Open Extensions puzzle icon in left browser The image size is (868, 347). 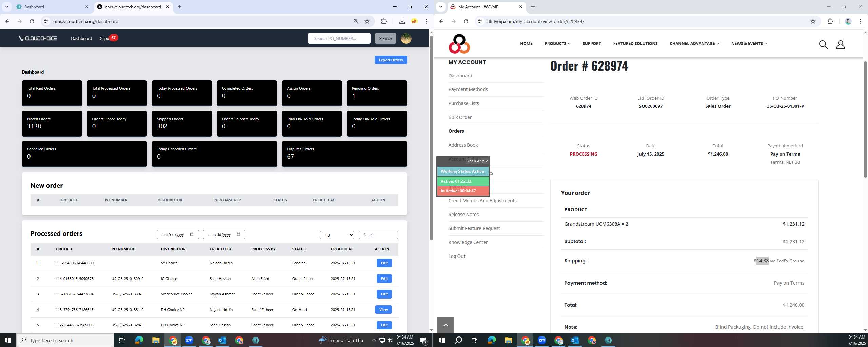[384, 21]
